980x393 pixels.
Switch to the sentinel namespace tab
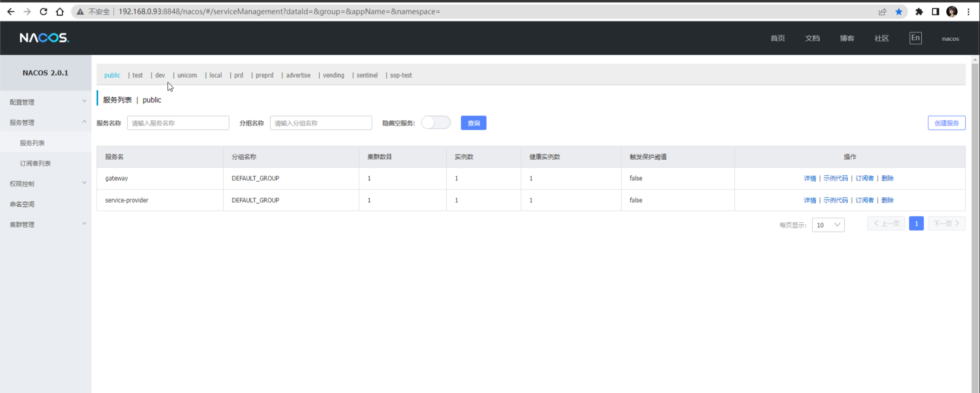pyautogui.click(x=367, y=75)
